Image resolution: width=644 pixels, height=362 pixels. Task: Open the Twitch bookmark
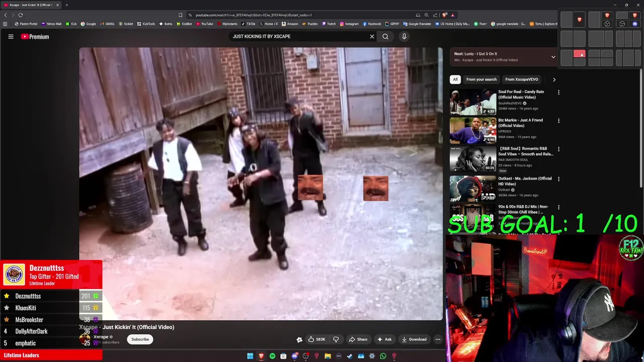point(329,24)
